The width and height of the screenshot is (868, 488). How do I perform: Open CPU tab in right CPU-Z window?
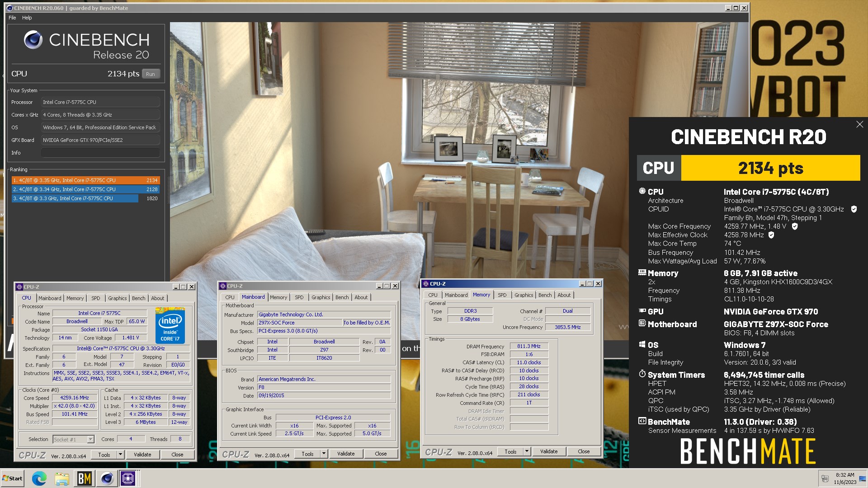(x=433, y=295)
